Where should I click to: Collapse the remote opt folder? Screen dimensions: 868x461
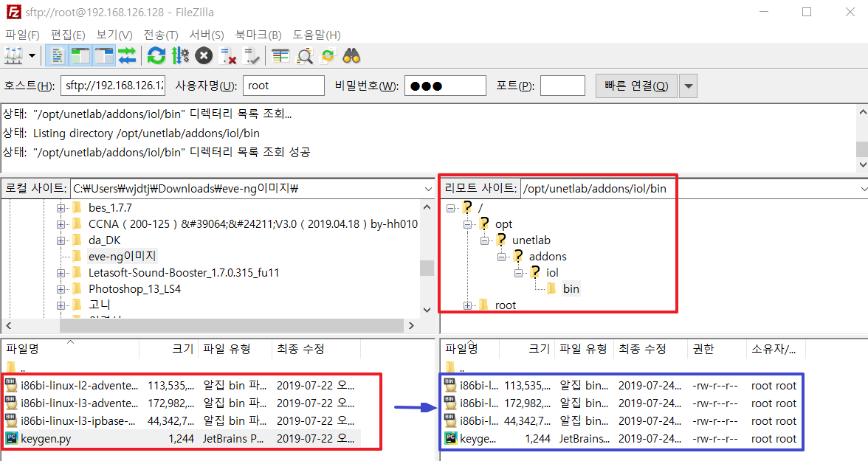468,224
